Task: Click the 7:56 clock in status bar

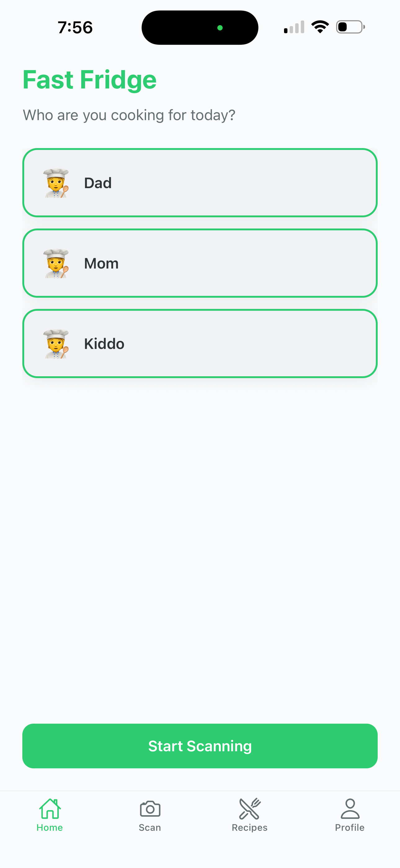Action: (75, 27)
